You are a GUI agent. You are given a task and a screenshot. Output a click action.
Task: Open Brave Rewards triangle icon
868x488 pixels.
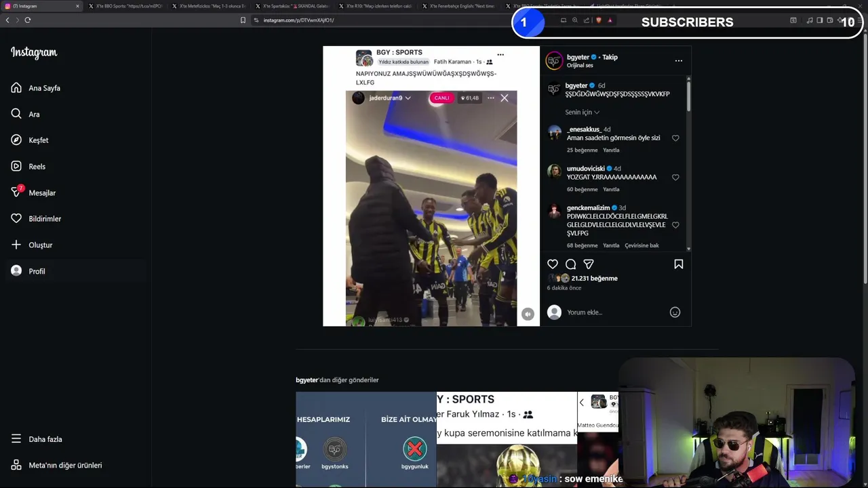pyautogui.click(x=610, y=20)
